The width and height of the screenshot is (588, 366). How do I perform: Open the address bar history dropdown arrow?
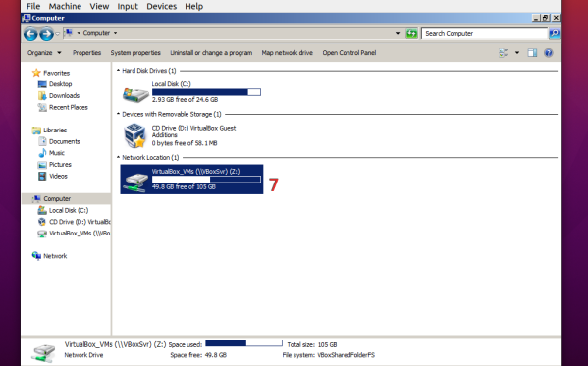(x=398, y=33)
